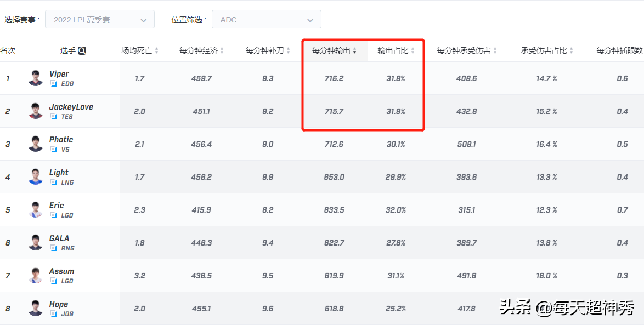Open the Viper player link
This screenshot has width=644, height=325.
pyautogui.click(x=59, y=74)
